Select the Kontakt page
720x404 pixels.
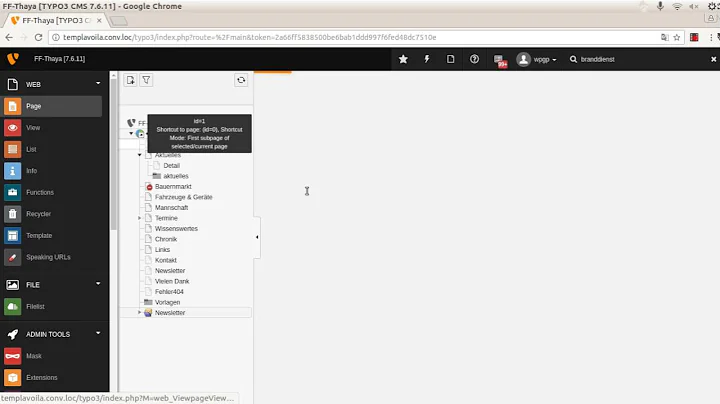click(x=166, y=260)
